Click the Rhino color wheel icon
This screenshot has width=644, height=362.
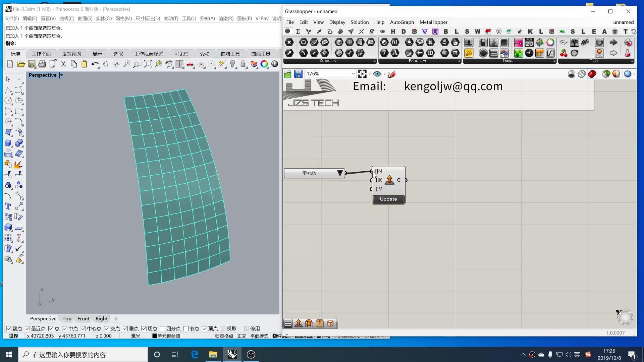coord(264,64)
